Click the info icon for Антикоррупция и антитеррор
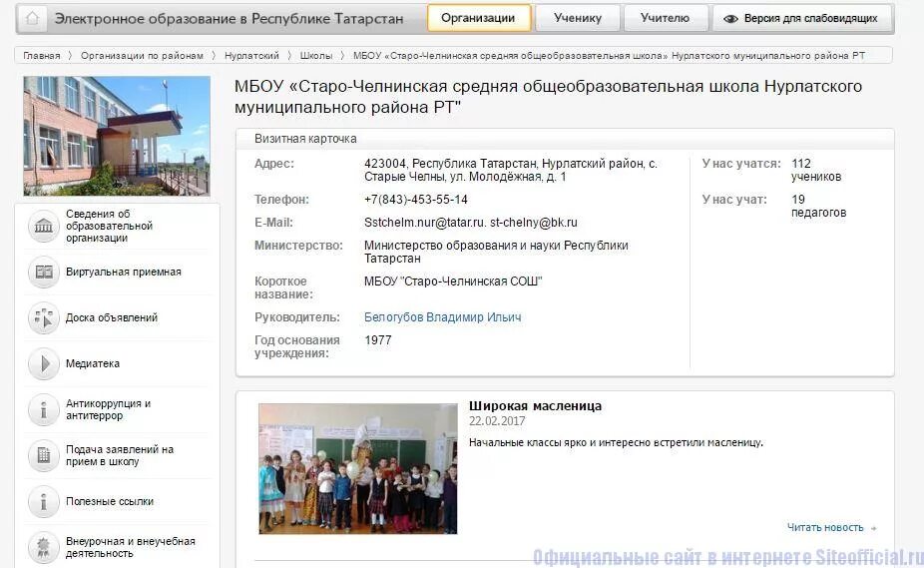924x568 pixels. (44, 410)
